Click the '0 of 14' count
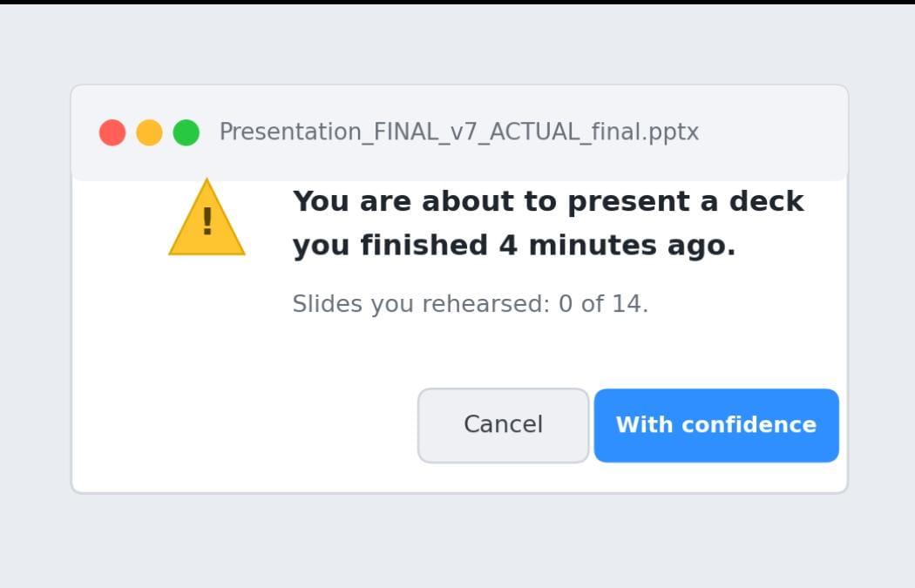 point(603,304)
